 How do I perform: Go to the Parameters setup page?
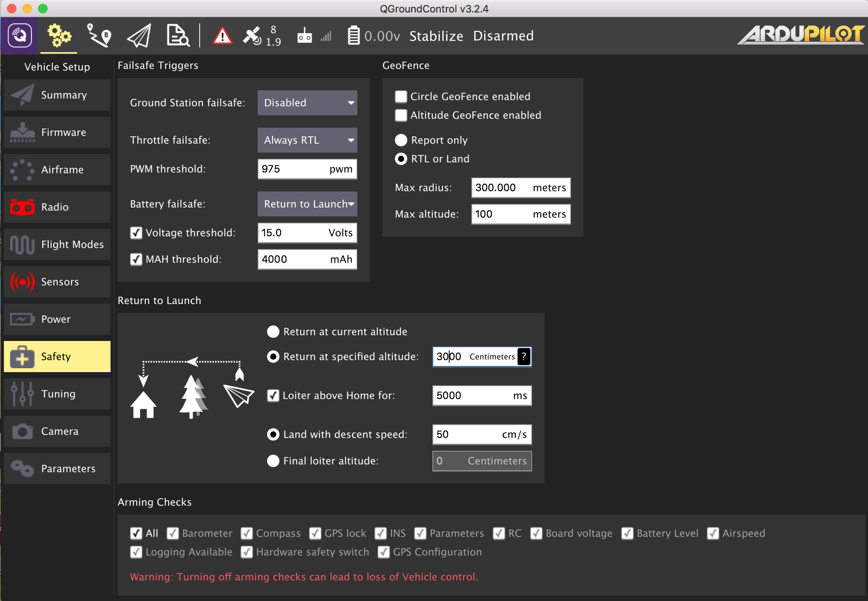point(57,469)
